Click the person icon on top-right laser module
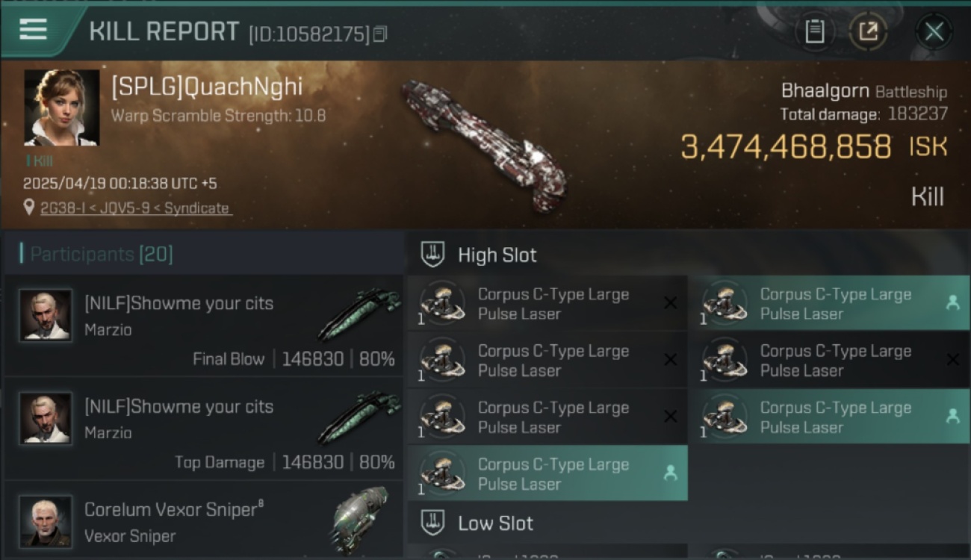This screenshot has height=560, width=971. (952, 302)
